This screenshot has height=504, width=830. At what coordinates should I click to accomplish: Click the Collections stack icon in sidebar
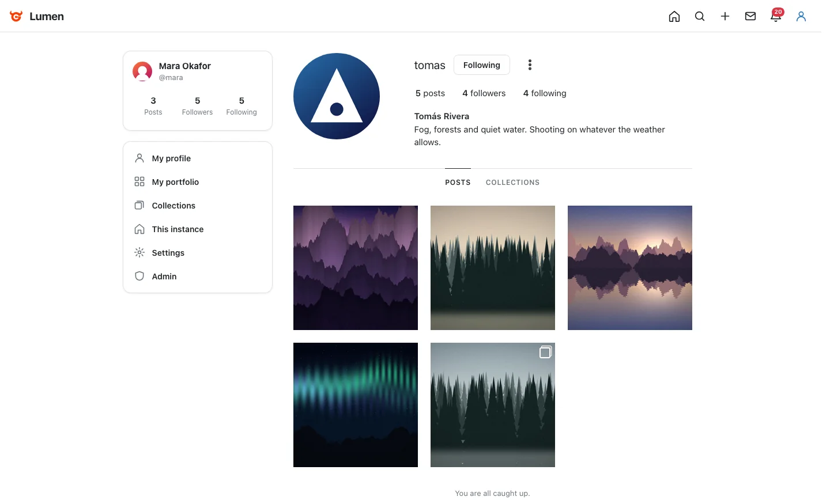pyautogui.click(x=139, y=205)
